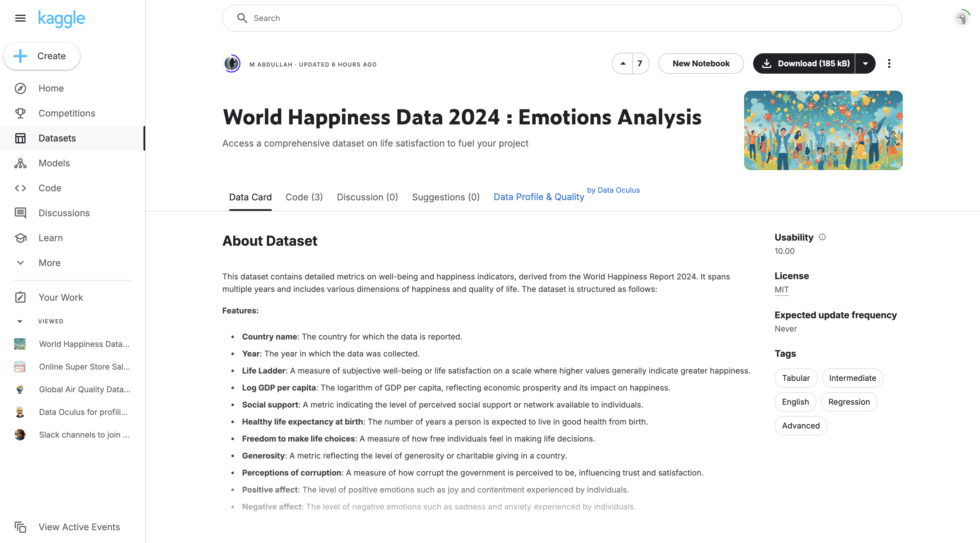The width and height of the screenshot is (980, 543).
Task: Click the Discussions comment icon
Action: point(20,213)
